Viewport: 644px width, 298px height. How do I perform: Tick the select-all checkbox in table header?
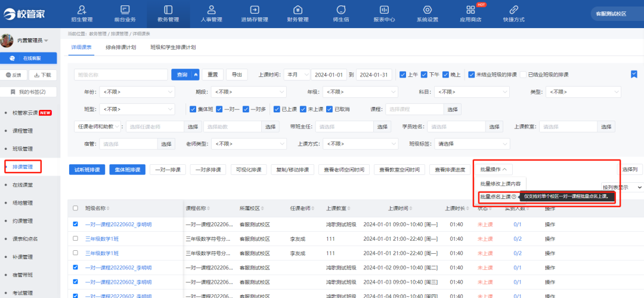tap(75, 208)
